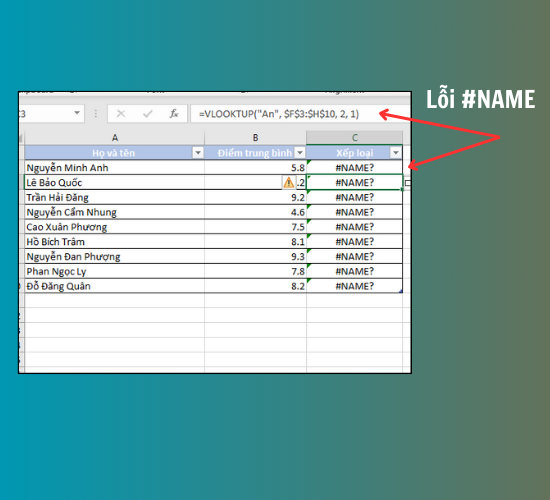Viewport: 550px width, 500px height.
Task: Select #NAME? cell in Hồ Bích Trâm row
Action: point(355,241)
